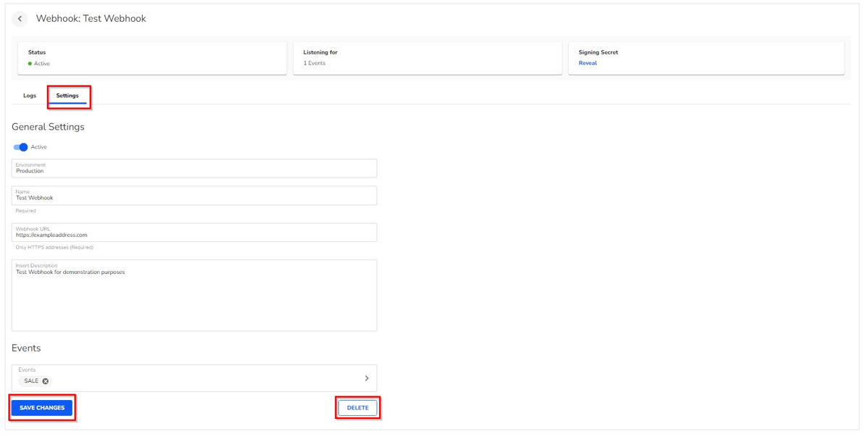This screenshot has height=437, width=868.
Task: Click the Listening for card
Action: tap(427, 58)
